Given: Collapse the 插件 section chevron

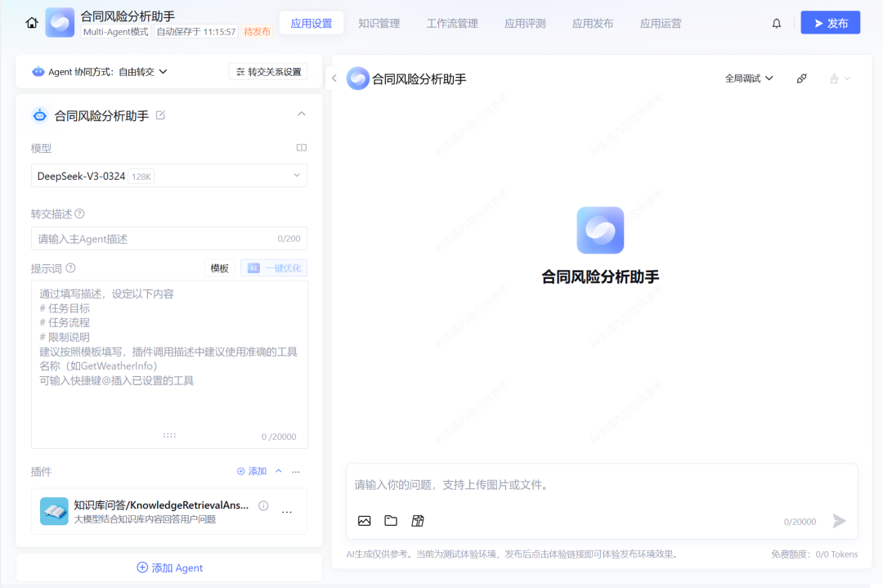Looking at the screenshot, I should 278,471.
